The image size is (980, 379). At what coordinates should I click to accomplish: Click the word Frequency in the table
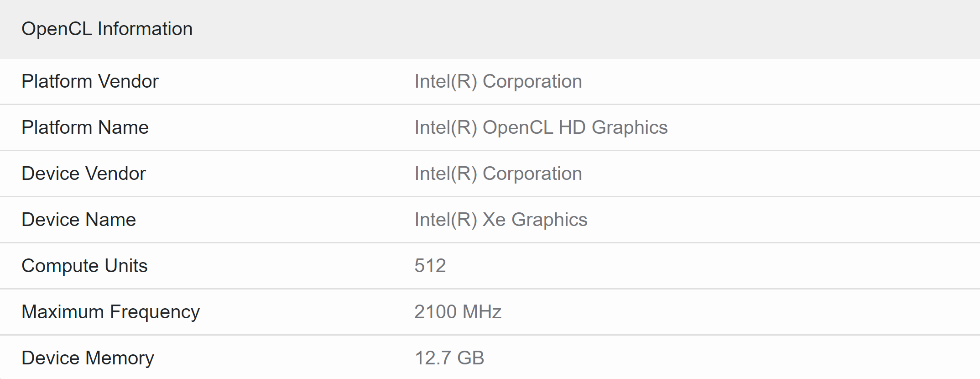(155, 313)
